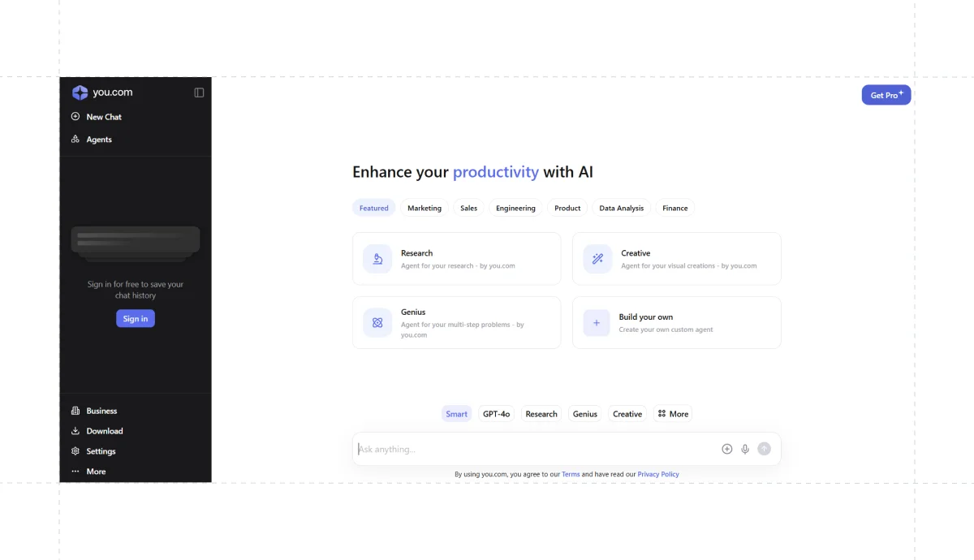Click the Sign in button

135,319
